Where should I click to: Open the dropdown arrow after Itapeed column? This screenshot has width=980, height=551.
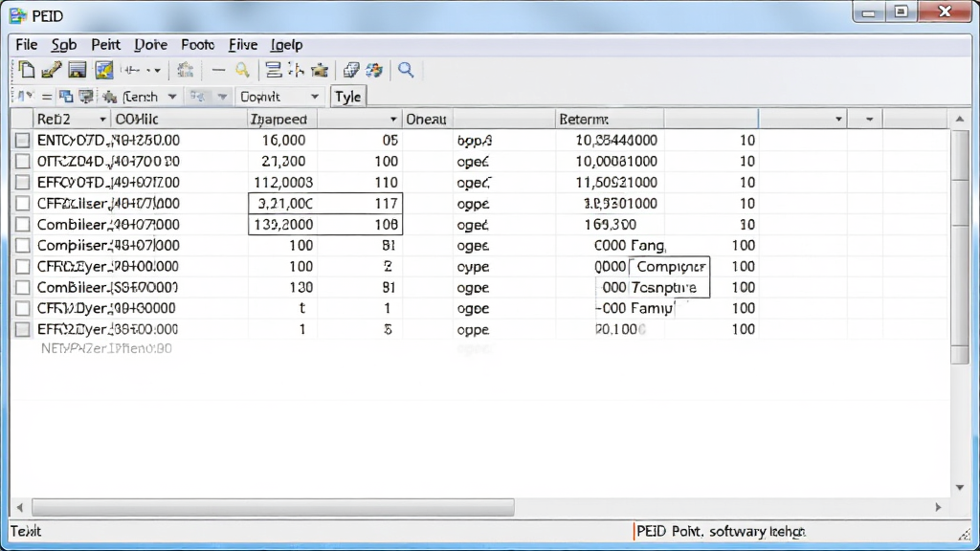tap(392, 120)
